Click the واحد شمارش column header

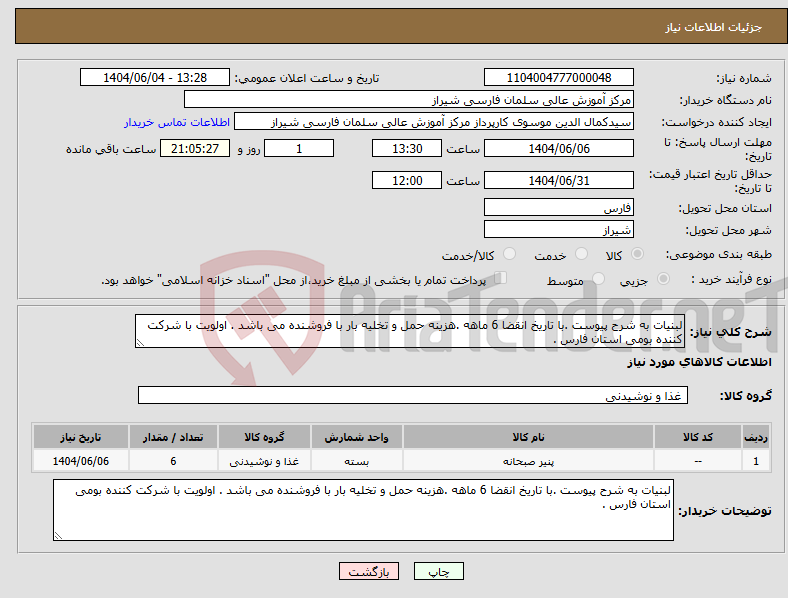pos(356,437)
